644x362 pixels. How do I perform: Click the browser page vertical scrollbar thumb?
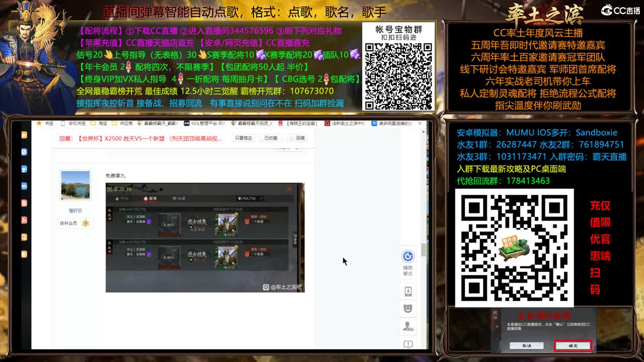click(x=424, y=249)
